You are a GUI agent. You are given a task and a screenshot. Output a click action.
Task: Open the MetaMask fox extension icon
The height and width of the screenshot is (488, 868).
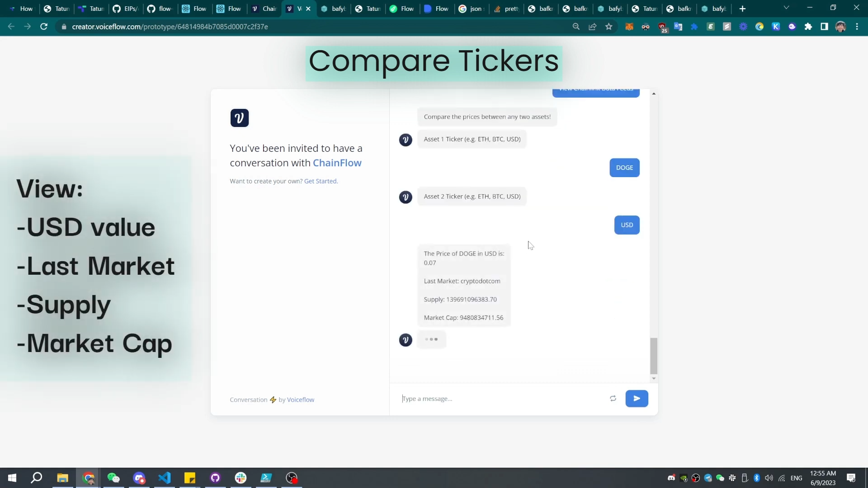629,27
